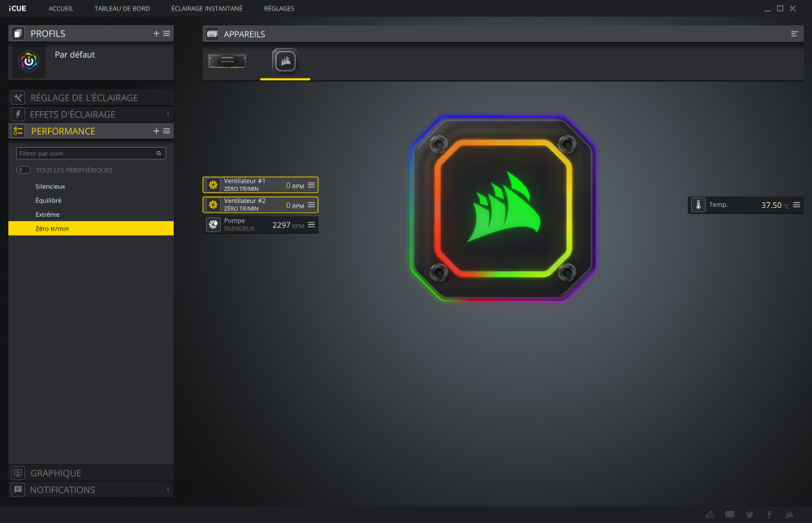Click the Temp. thermometer icon

pos(698,205)
